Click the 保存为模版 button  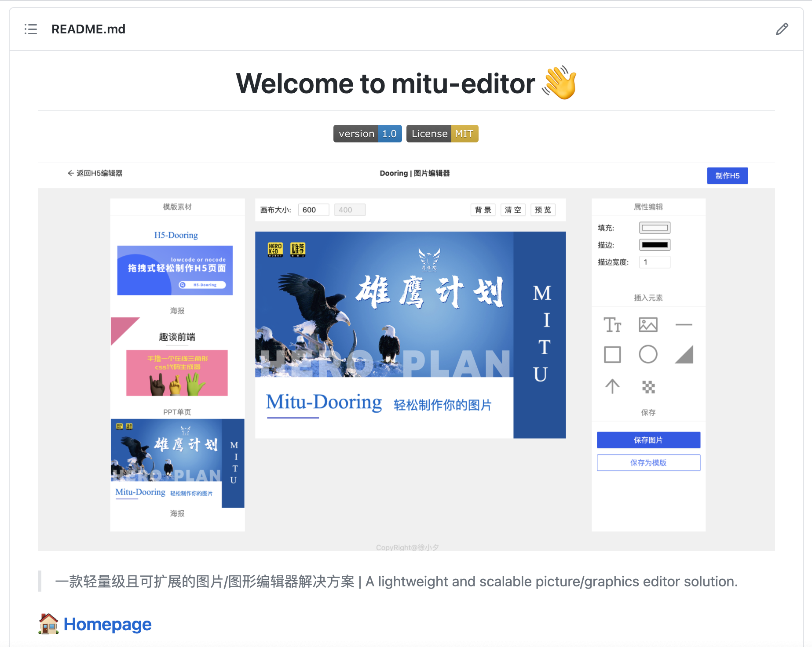(x=648, y=463)
